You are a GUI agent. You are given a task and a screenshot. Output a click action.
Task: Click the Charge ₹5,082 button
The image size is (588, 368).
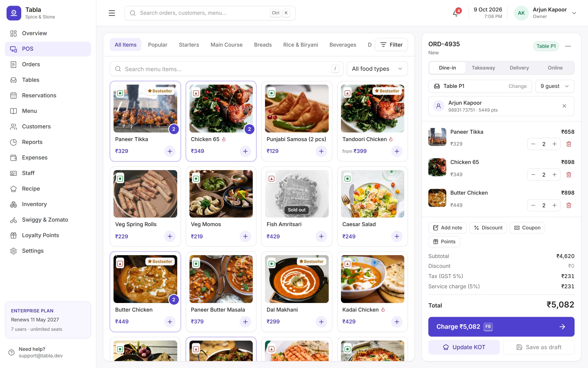(x=501, y=327)
